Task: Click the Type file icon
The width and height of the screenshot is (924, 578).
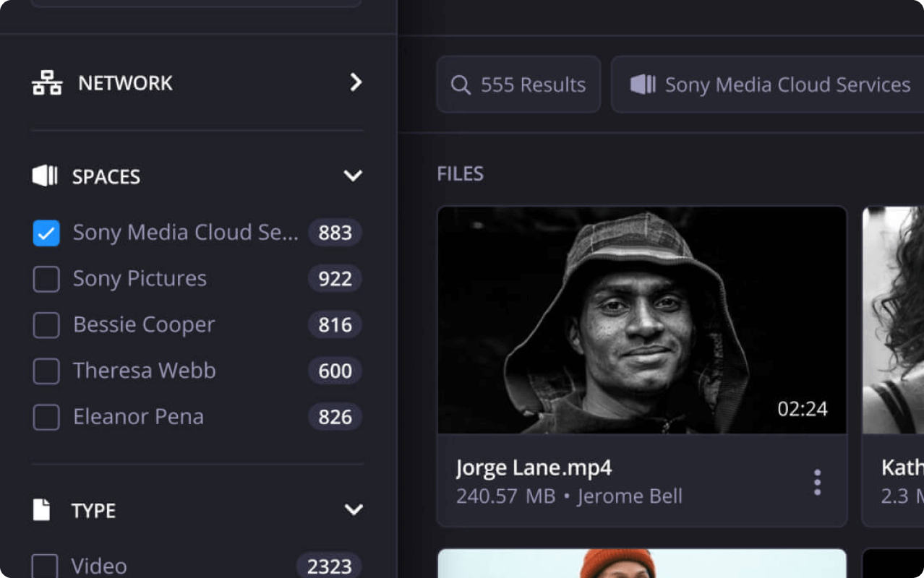Action: 42,510
